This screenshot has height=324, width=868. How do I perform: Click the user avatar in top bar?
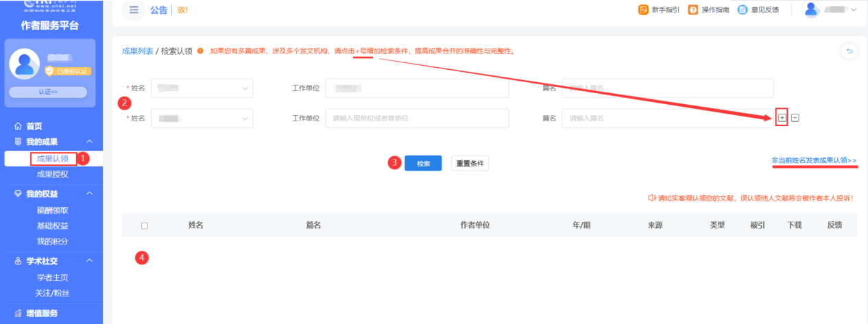(812, 10)
